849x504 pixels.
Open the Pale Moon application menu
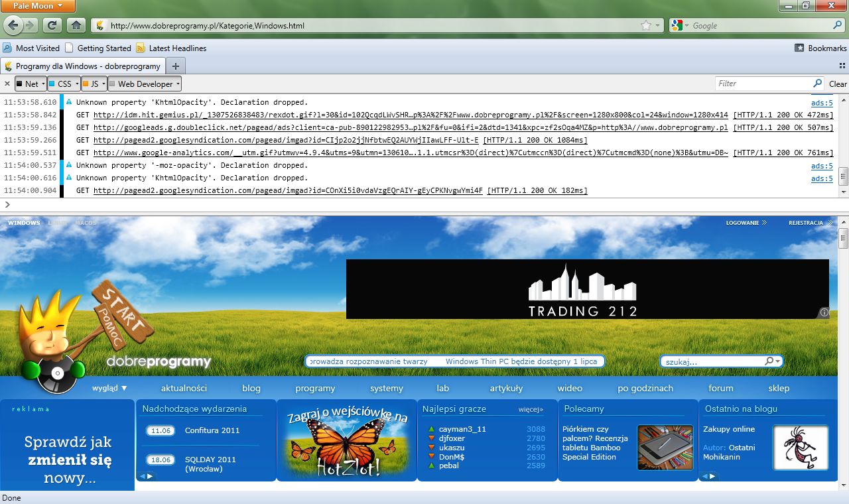point(38,6)
